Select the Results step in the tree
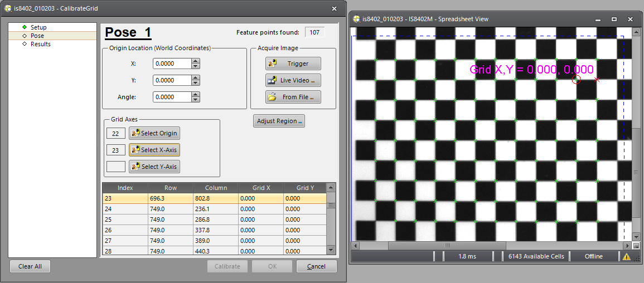The image size is (644, 283). click(40, 44)
